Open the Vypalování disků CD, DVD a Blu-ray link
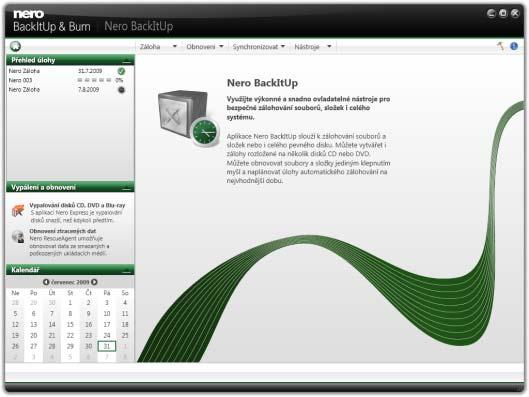This screenshot has width=529, height=397. tap(77, 205)
